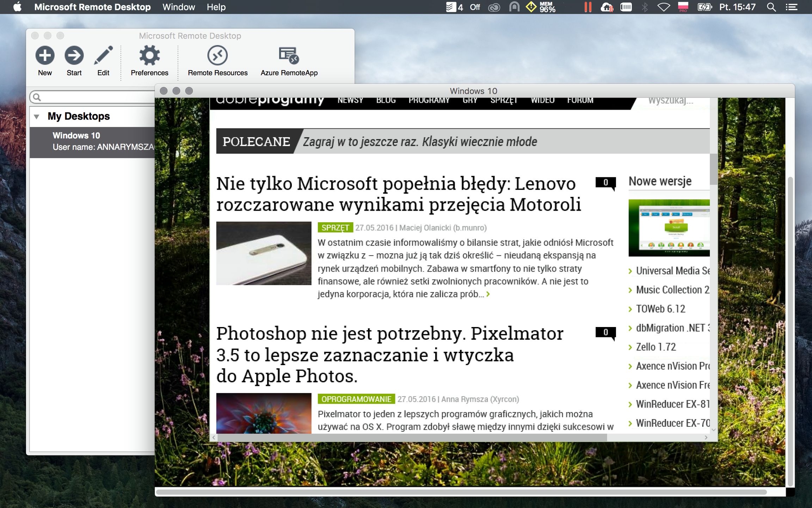Click the Wi-Fi status icon
Image resolution: width=812 pixels, height=508 pixels.
[664, 7]
